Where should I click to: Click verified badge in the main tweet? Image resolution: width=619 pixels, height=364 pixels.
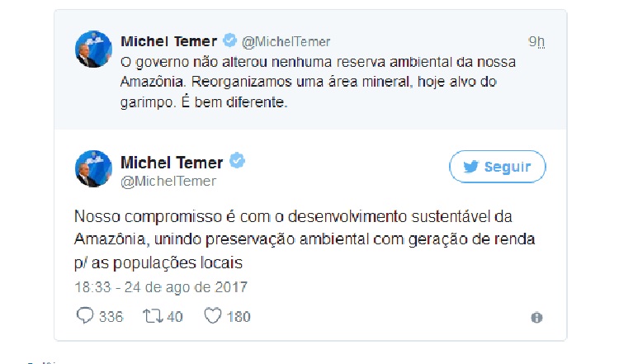[x=237, y=160]
